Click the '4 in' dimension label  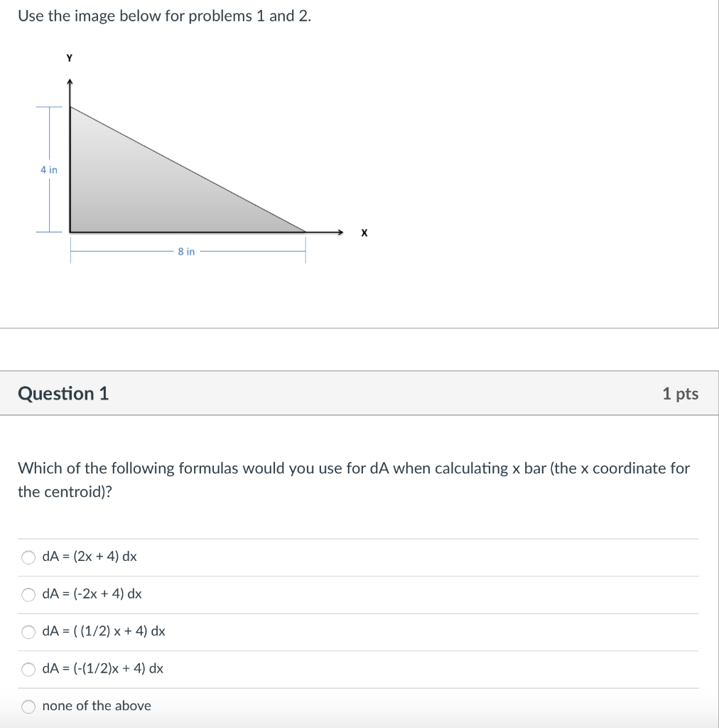coord(48,169)
